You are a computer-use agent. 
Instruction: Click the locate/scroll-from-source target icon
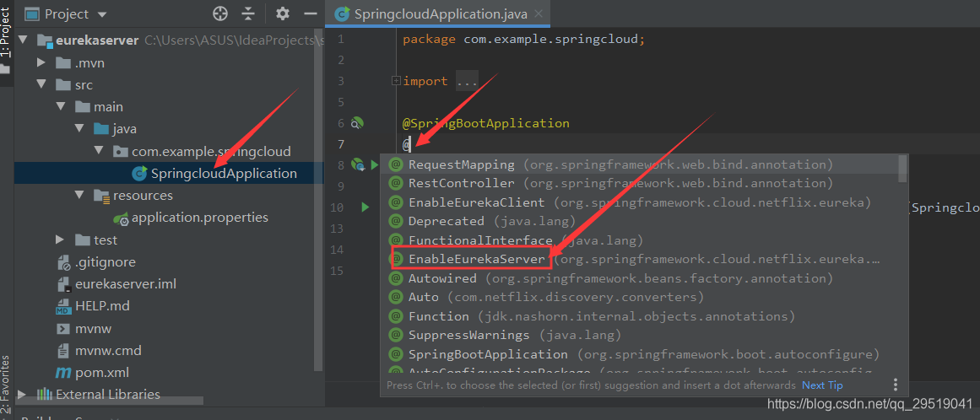point(220,13)
